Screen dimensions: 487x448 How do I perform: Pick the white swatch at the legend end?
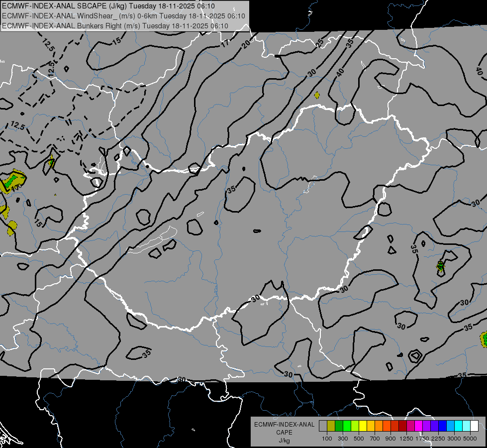(474, 426)
